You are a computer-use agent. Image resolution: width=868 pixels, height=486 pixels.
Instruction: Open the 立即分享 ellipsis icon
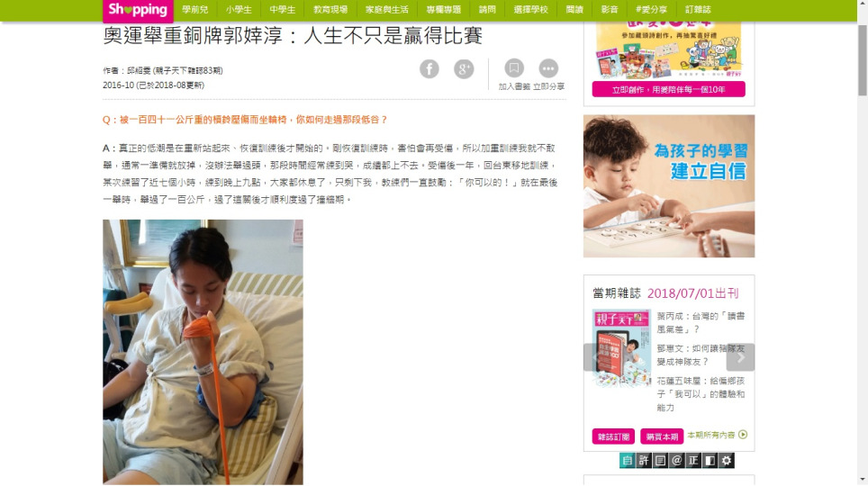[x=548, y=68]
